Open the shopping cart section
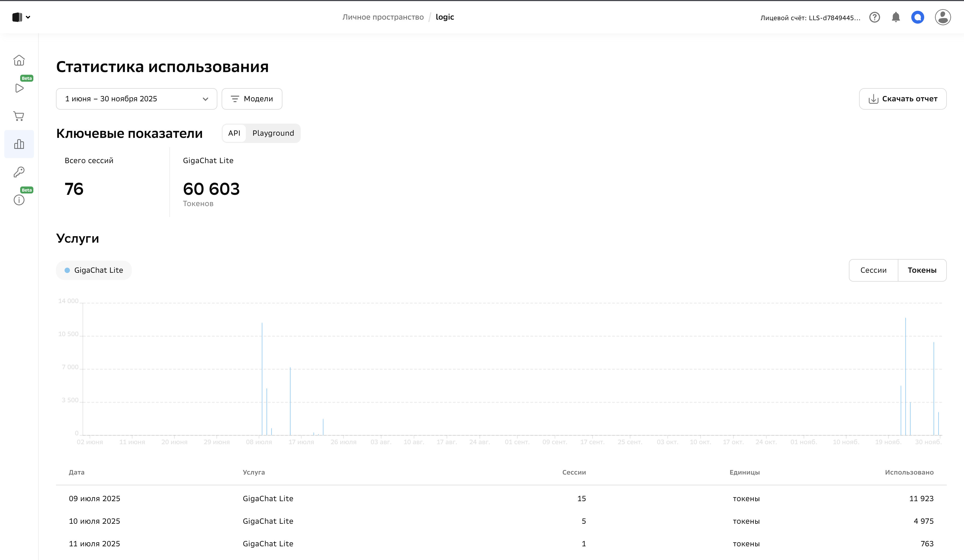This screenshot has height=560, width=964. click(x=19, y=116)
